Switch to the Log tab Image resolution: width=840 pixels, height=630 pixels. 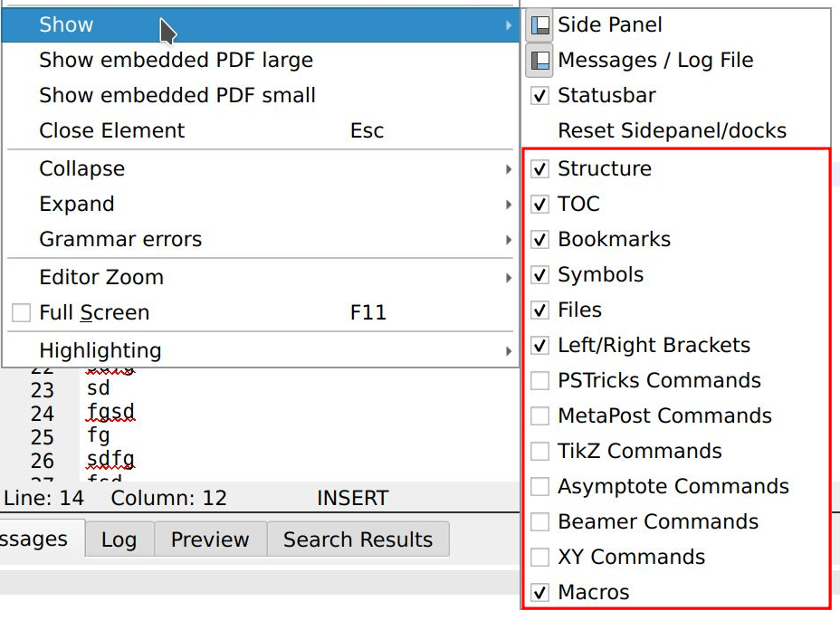(119, 540)
